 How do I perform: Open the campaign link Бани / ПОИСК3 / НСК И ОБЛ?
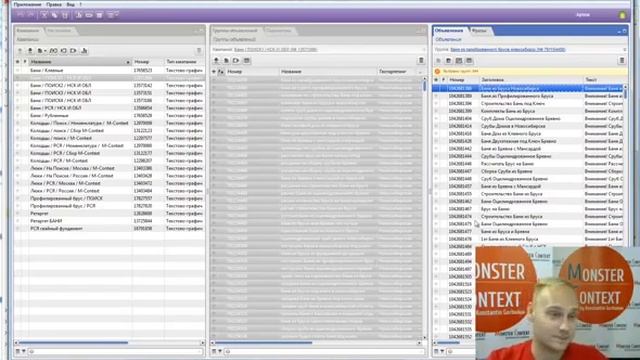coord(276,49)
